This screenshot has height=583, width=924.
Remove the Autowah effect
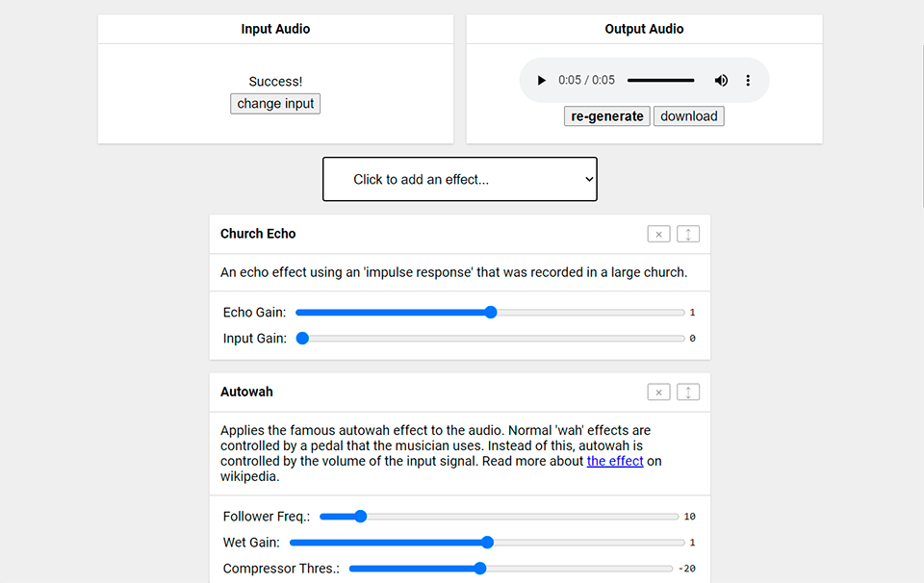(x=658, y=392)
